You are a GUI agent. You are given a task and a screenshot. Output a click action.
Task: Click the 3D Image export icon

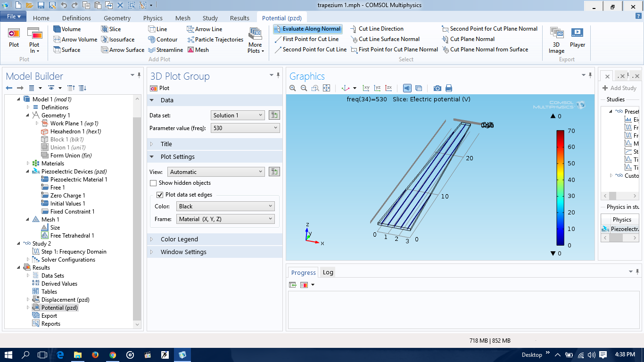click(x=556, y=40)
